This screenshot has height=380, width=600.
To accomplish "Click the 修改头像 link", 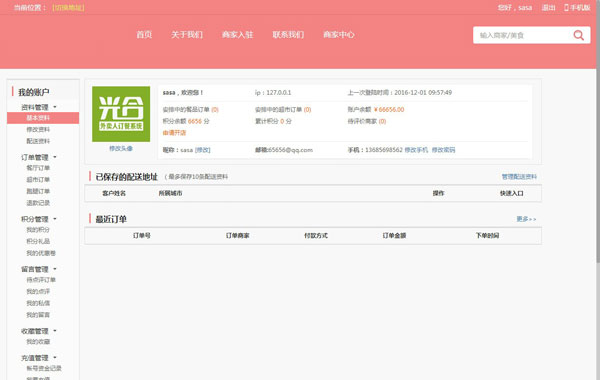I will (121, 148).
